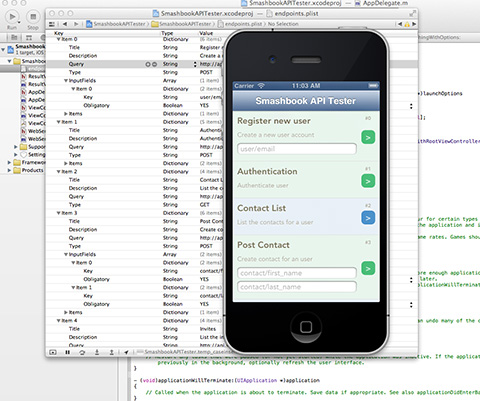Tap the blue arrow for Contact List
480x401 pixels.
pyautogui.click(x=368, y=218)
